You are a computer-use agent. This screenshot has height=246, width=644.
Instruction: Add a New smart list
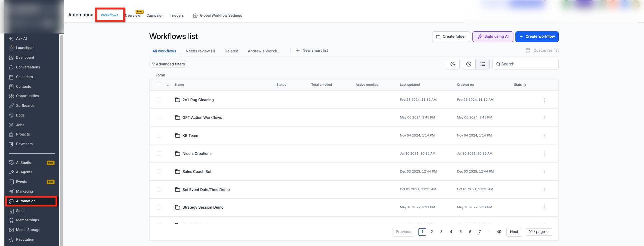coord(312,50)
